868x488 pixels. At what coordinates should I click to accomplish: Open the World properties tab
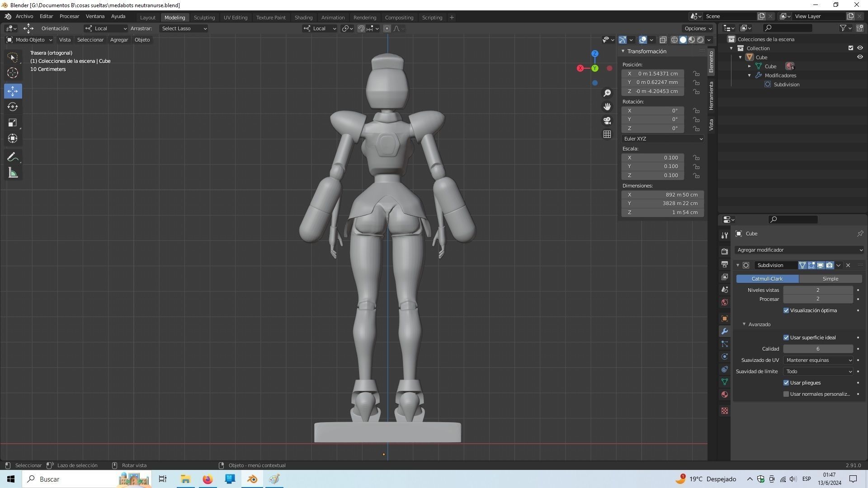725,302
